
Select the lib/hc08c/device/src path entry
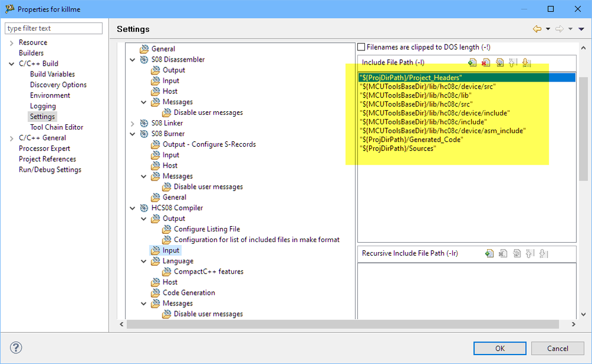[427, 86]
